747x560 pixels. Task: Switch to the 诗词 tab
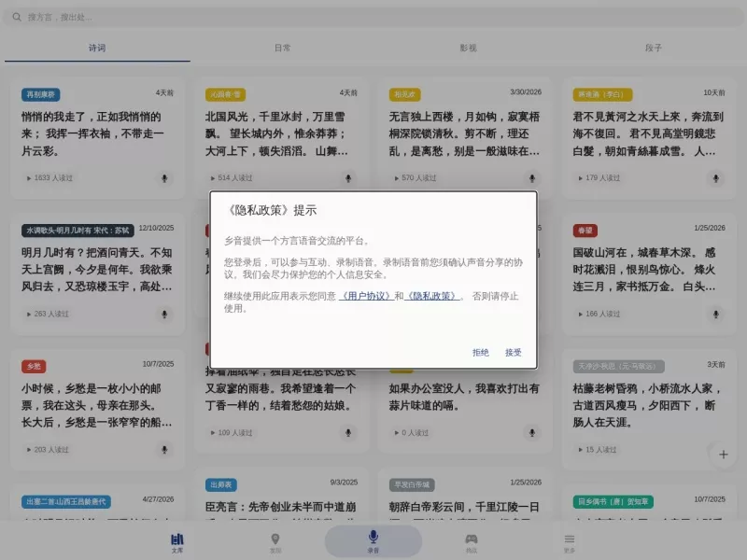[97, 48]
